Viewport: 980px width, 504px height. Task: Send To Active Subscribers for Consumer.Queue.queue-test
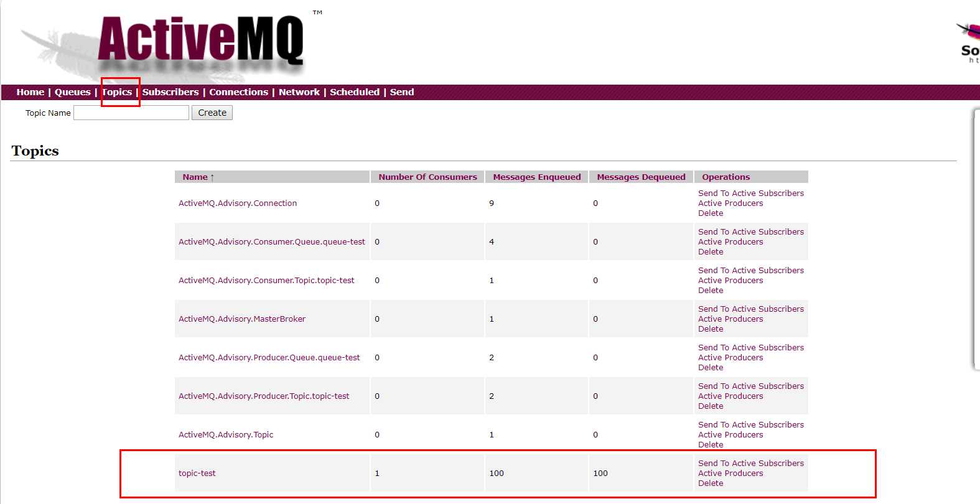(x=751, y=232)
